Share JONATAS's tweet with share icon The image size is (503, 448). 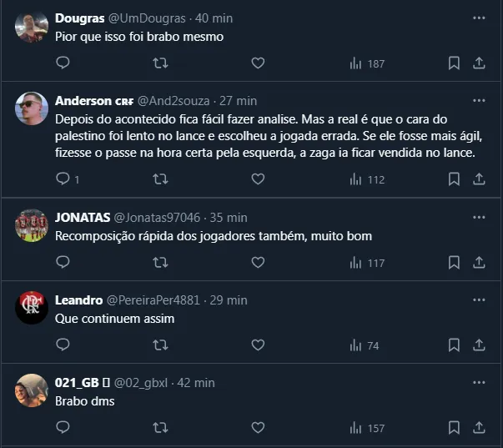479,262
